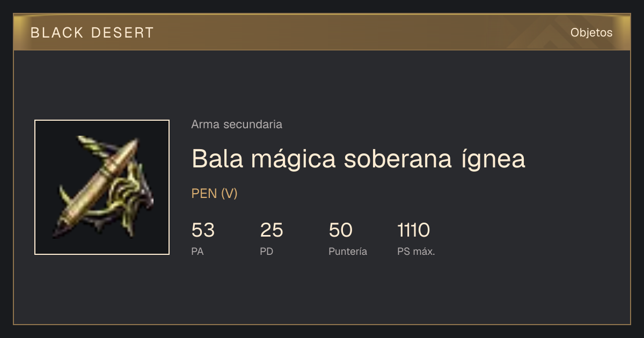Click the 53 attack value
Screen dimensions: 644x338
pos(203,230)
